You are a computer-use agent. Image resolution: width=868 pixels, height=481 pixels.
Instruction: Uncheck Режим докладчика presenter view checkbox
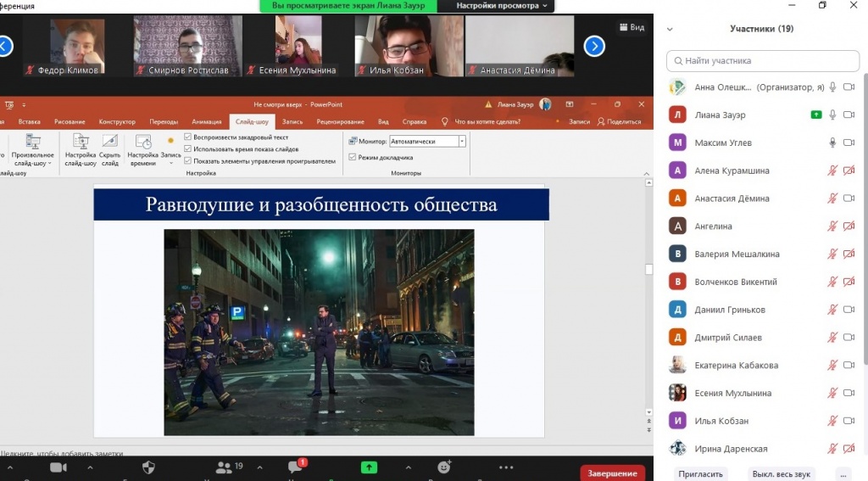click(353, 157)
